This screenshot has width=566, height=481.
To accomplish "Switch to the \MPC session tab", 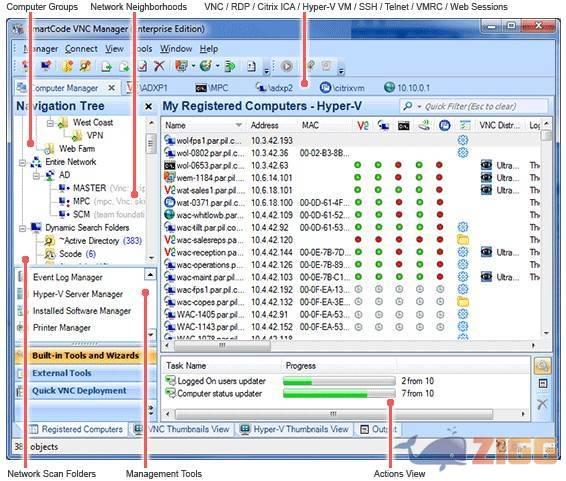I will pos(212,88).
